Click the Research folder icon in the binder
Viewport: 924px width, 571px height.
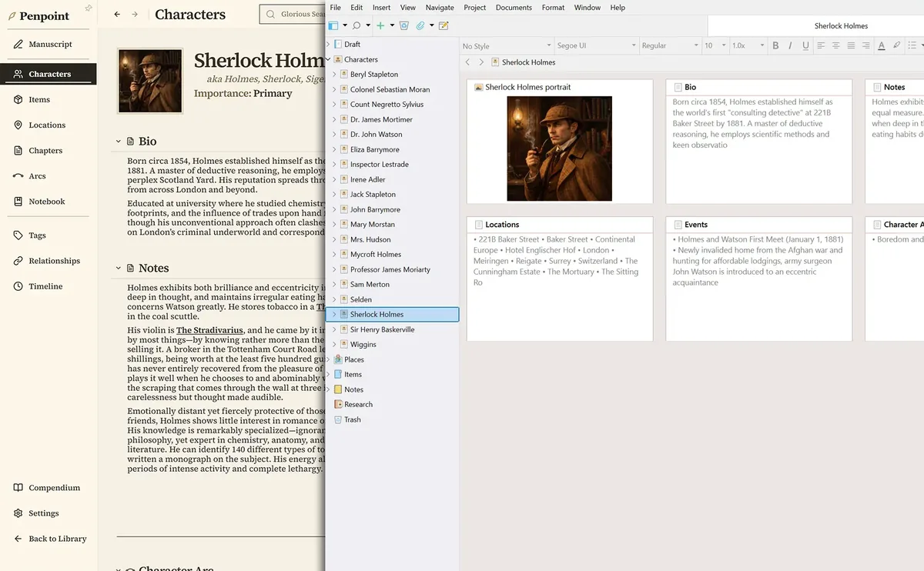(x=338, y=405)
